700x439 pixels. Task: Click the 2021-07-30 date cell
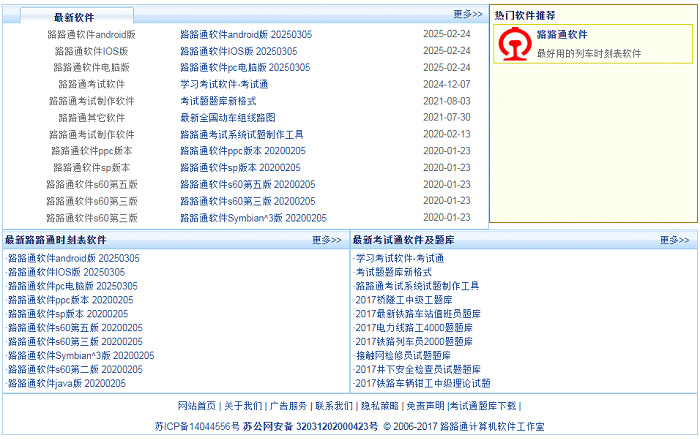[446, 117]
